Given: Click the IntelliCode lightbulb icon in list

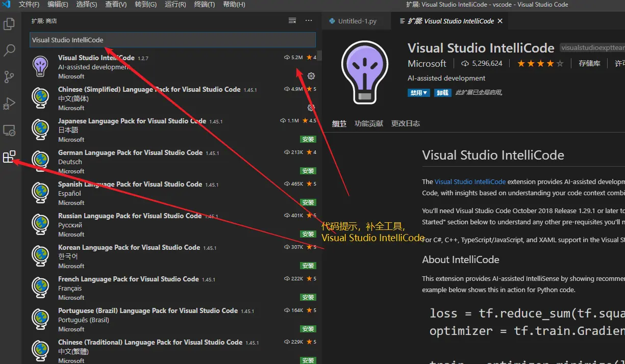Looking at the screenshot, I should 40,66.
